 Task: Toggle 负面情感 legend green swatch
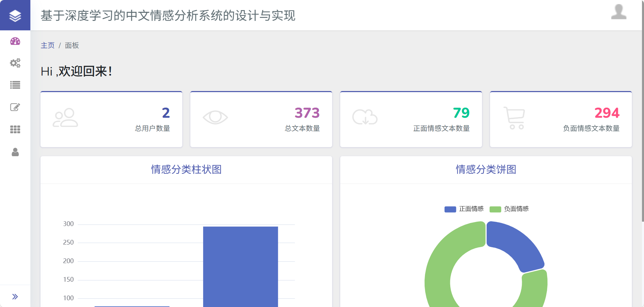(x=495, y=209)
